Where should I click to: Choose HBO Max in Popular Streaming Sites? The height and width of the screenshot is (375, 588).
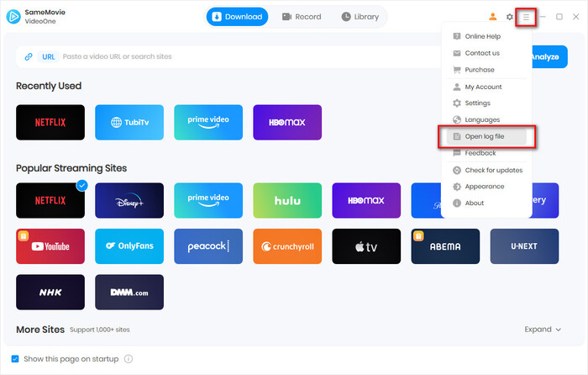[x=366, y=200]
